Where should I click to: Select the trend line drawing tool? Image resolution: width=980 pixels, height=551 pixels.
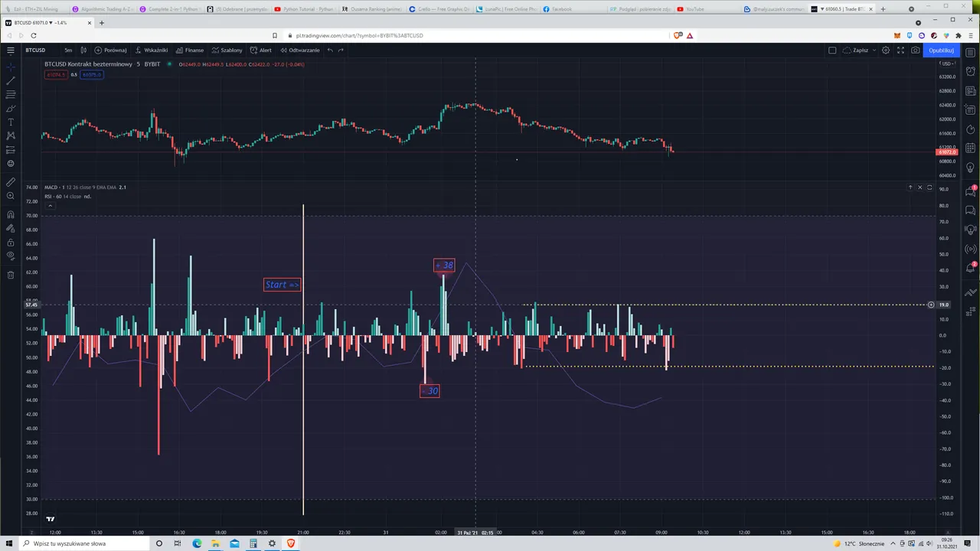(11, 80)
